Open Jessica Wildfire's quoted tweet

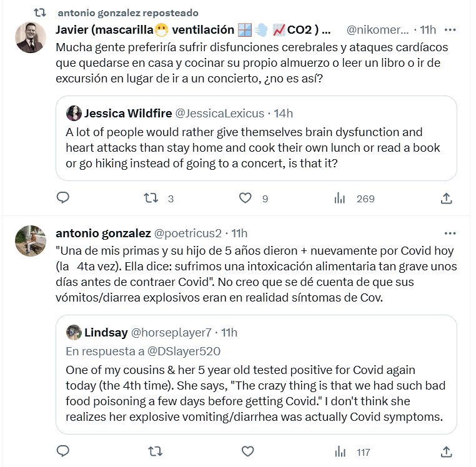256,147
